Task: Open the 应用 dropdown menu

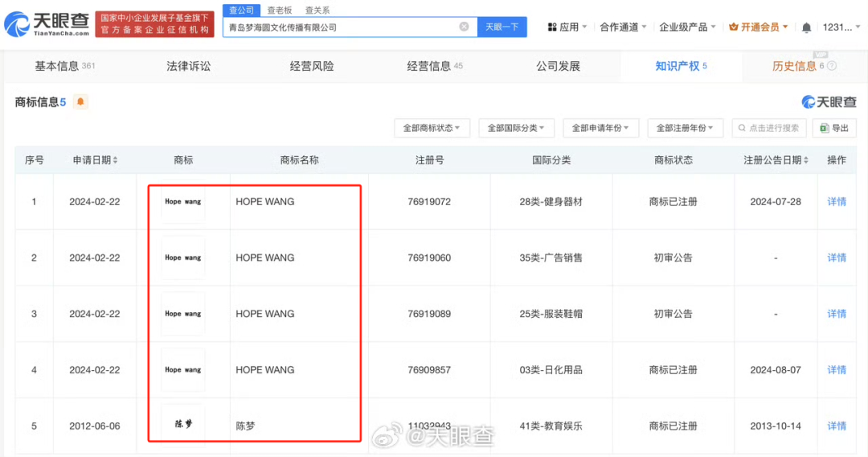Action: [x=567, y=27]
